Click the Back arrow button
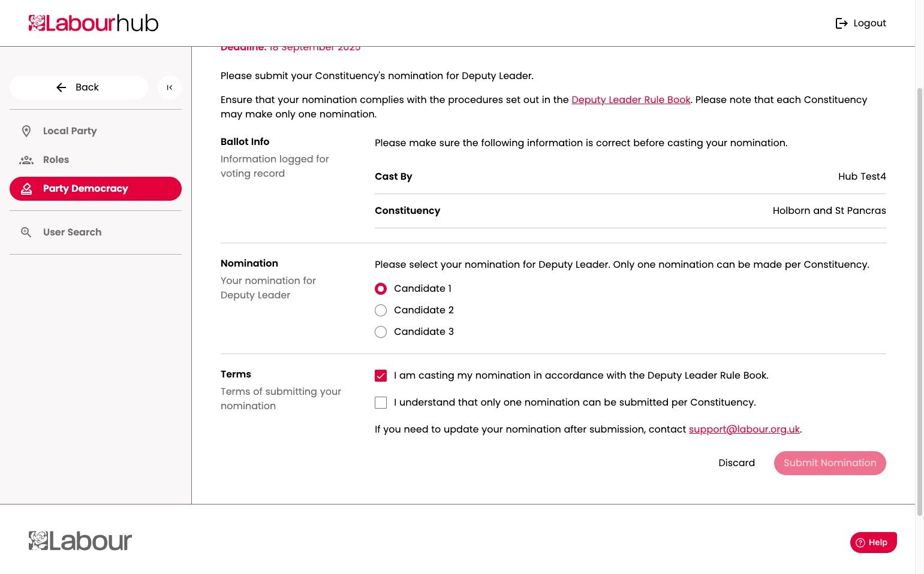Viewport: 924px width, 574px height. [79, 87]
